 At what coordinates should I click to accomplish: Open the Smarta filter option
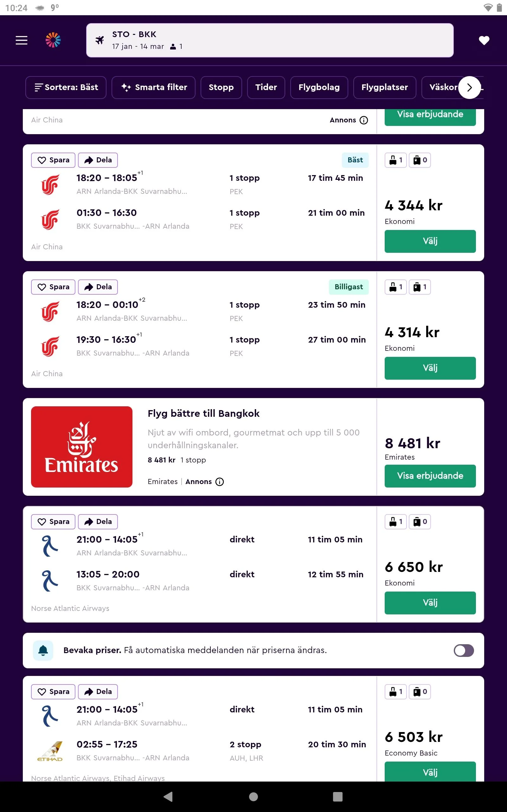click(154, 88)
